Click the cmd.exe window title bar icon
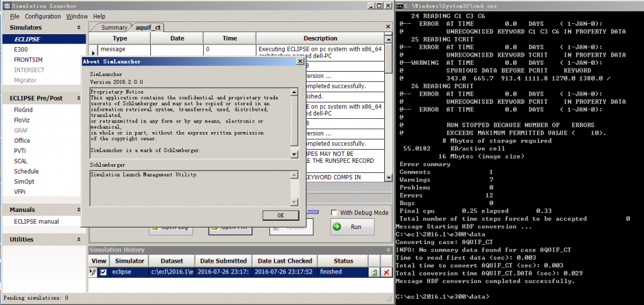Screen dimensions: 644x305 click(x=399, y=6)
